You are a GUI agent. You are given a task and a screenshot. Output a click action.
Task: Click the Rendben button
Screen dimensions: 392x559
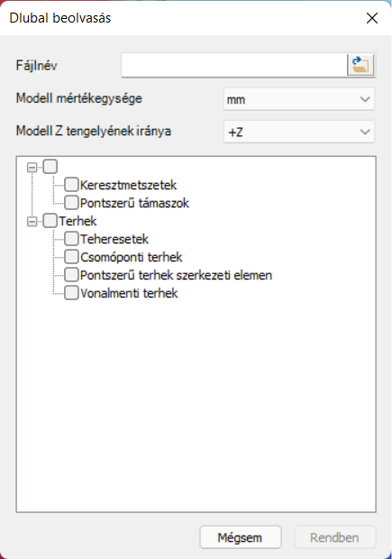(334, 537)
